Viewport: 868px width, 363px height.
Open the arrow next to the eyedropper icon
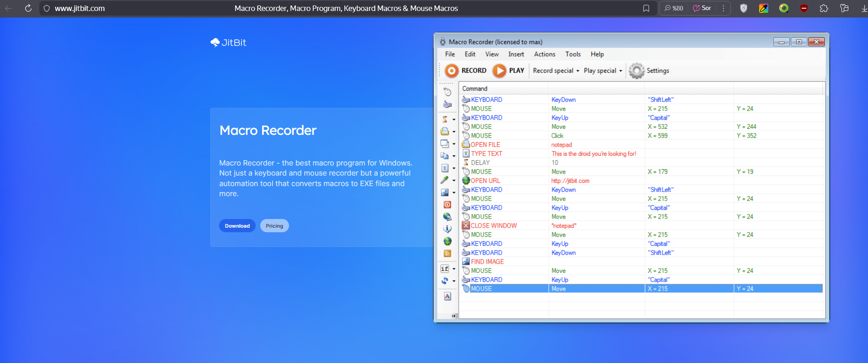tap(454, 181)
